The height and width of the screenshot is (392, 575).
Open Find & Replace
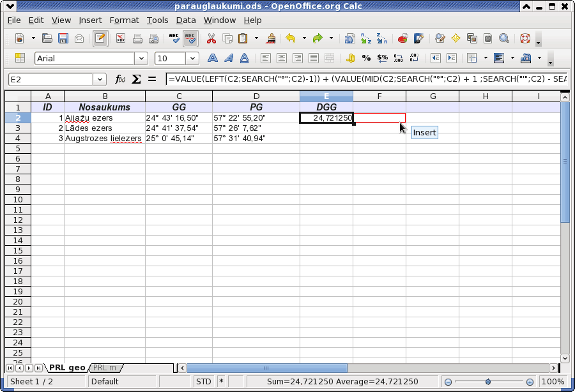point(440,38)
